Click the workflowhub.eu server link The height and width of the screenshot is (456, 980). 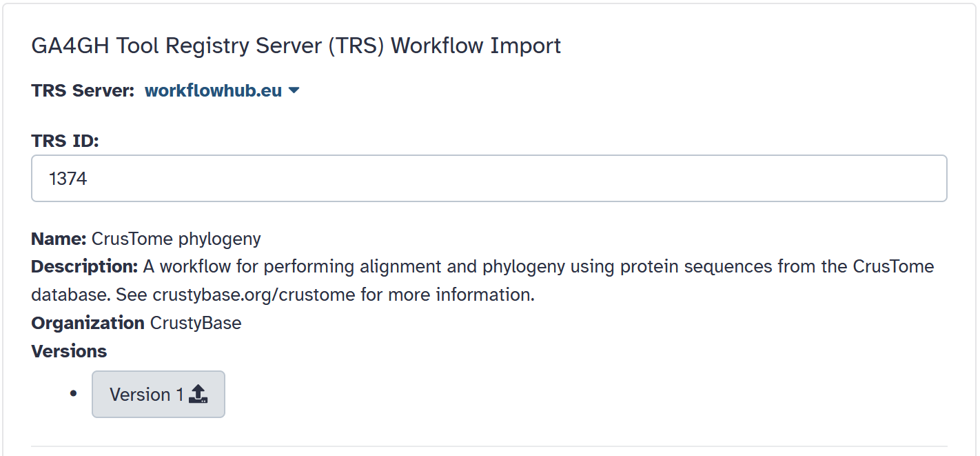tap(211, 90)
